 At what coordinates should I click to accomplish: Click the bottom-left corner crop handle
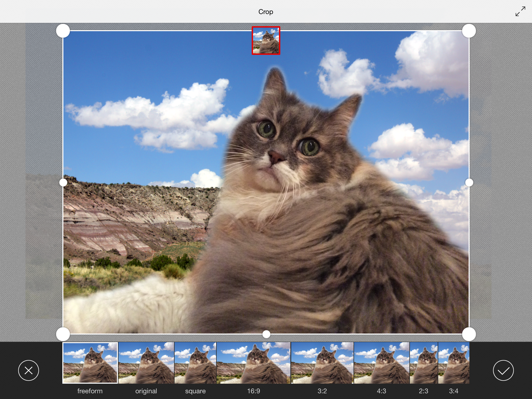tap(63, 334)
